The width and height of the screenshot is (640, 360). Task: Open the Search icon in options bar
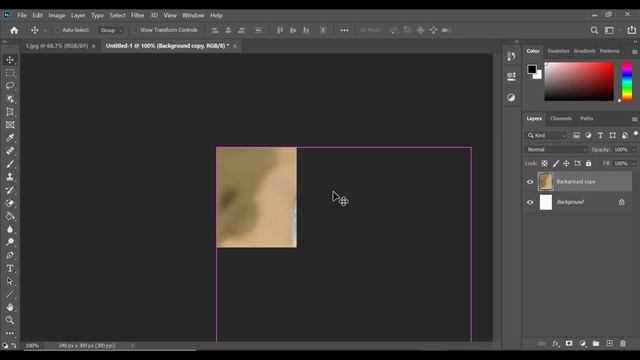(x=594, y=30)
